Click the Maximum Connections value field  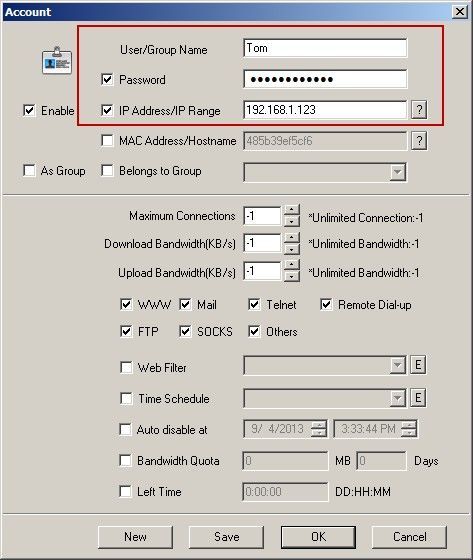point(262,216)
